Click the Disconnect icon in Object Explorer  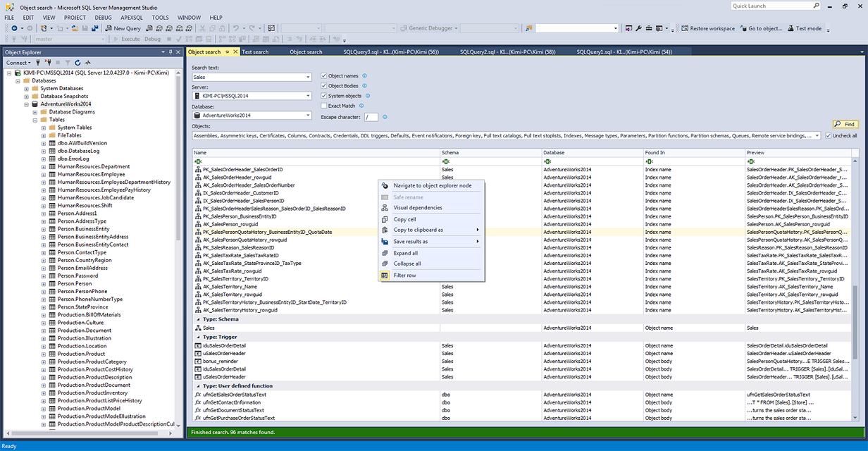point(48,63)
